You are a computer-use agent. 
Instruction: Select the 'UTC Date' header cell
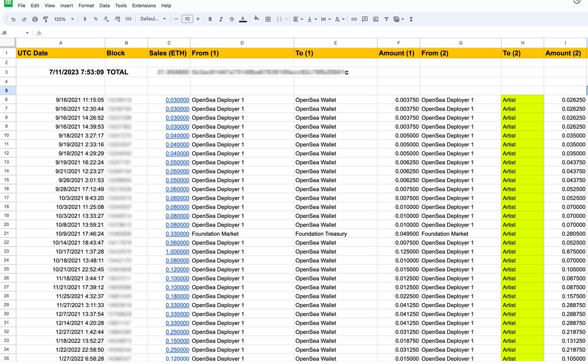coord(60,53)
